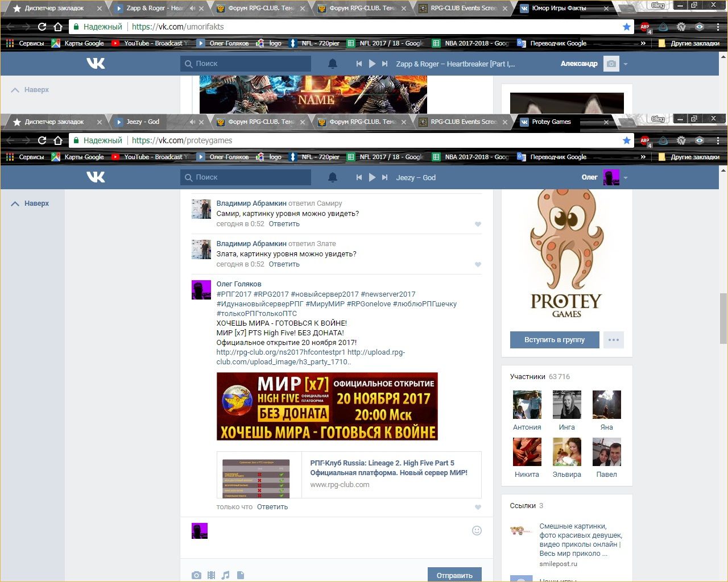Image resolution: width=728 pixels, height=582 pixels.
Task: Like Владимир Абрамкин's reply to Самир
Action: [478, 224]
